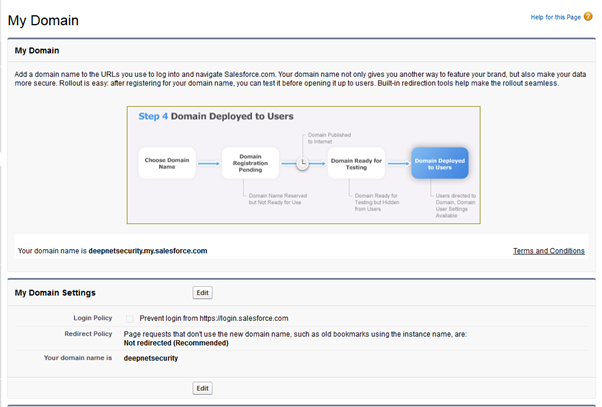
Task: Click the Not redirected (Recommended) value
Action: 176,343
